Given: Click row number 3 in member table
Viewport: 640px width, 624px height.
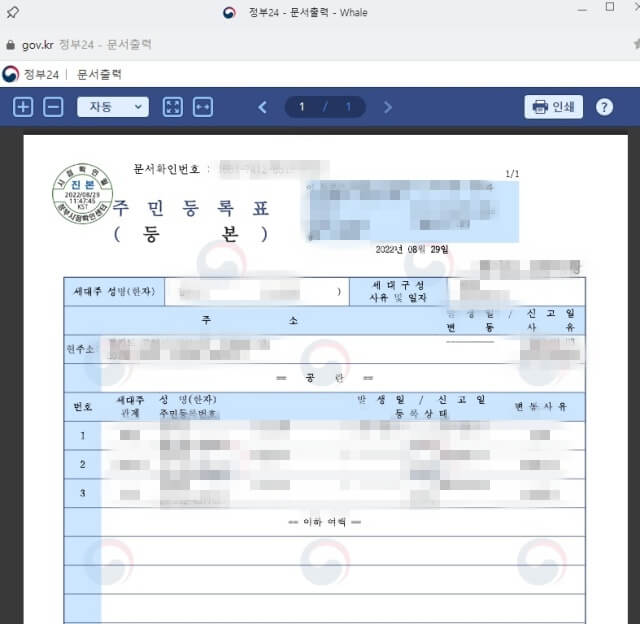Looking at the screenshot, I should (x=82, y=493).
